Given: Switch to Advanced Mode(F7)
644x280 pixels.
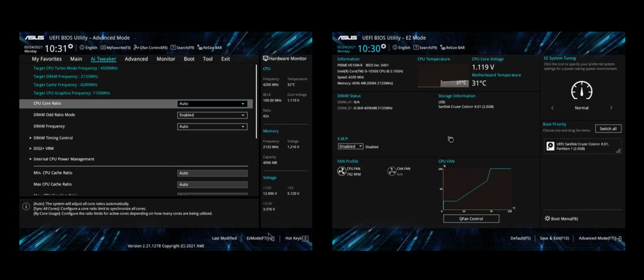Looking at the screenshot, I should click(x=600, y=238).
